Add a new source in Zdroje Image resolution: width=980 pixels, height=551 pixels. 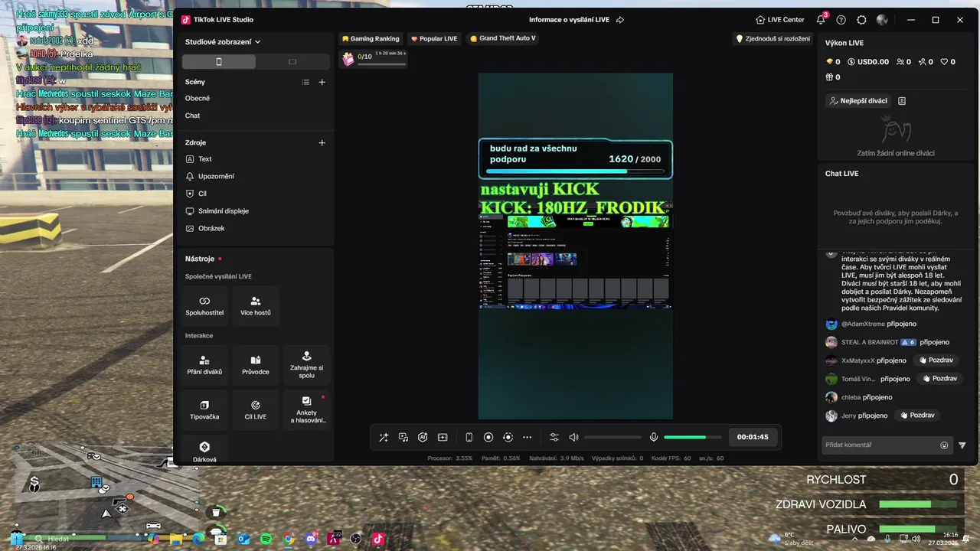tap(322, 142)
